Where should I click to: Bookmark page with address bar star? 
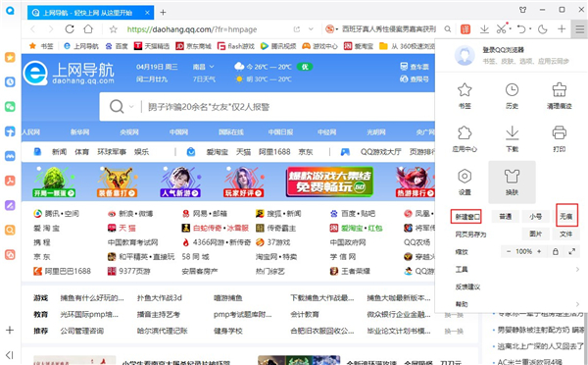click(114, 28)
